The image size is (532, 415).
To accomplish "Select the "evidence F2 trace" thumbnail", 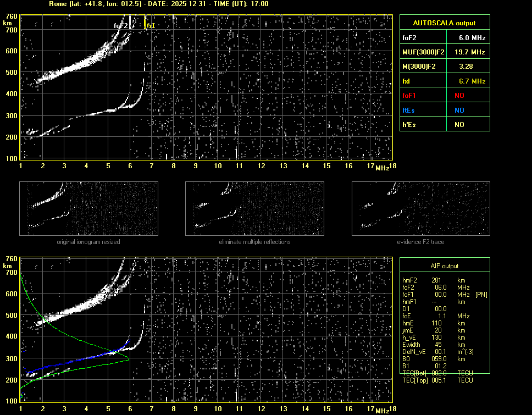I will [x=421, y=208].
